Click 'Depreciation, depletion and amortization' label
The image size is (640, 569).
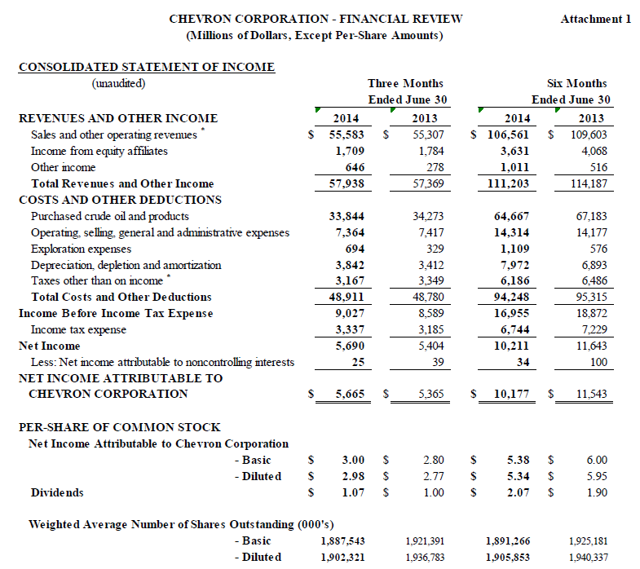pos(126,265)
